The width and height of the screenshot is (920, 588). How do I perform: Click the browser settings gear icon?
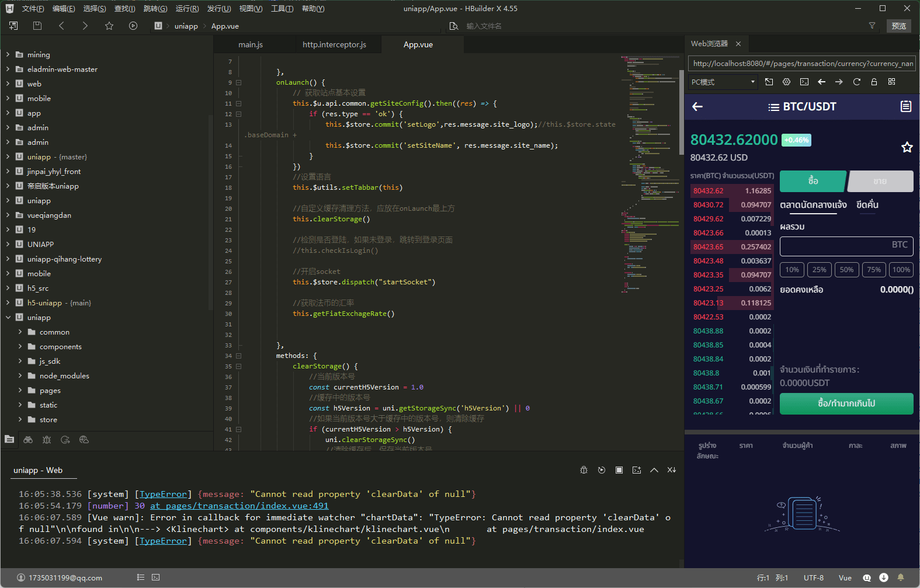(x=786, y=82)
